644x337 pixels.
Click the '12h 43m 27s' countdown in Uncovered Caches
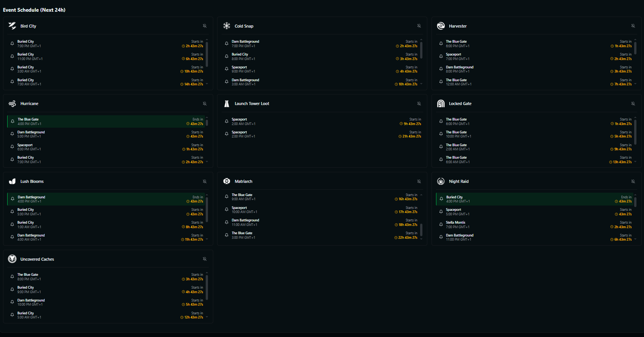click(x=194, y=317)
